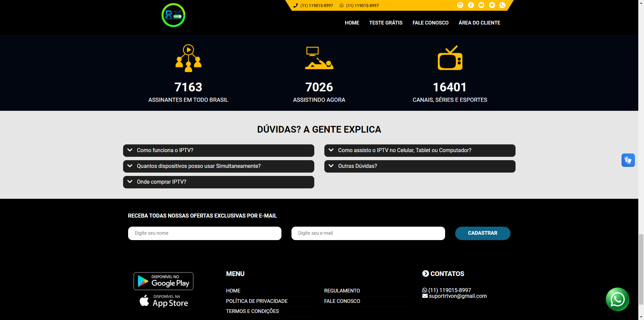Open the POLÍTICA DE PRIVACIDADE footer link
This screenshot has width=644, height=320.
point(257,301)
